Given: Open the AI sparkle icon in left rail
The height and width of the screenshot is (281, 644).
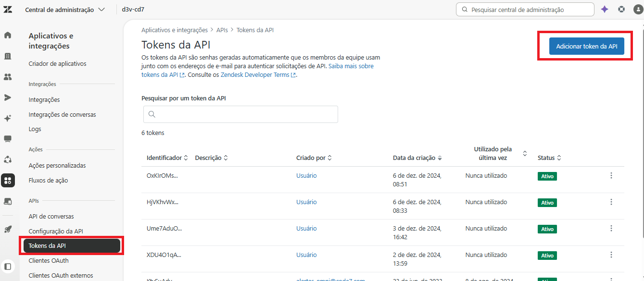Looking at the screenshot, I should (8, 118).
